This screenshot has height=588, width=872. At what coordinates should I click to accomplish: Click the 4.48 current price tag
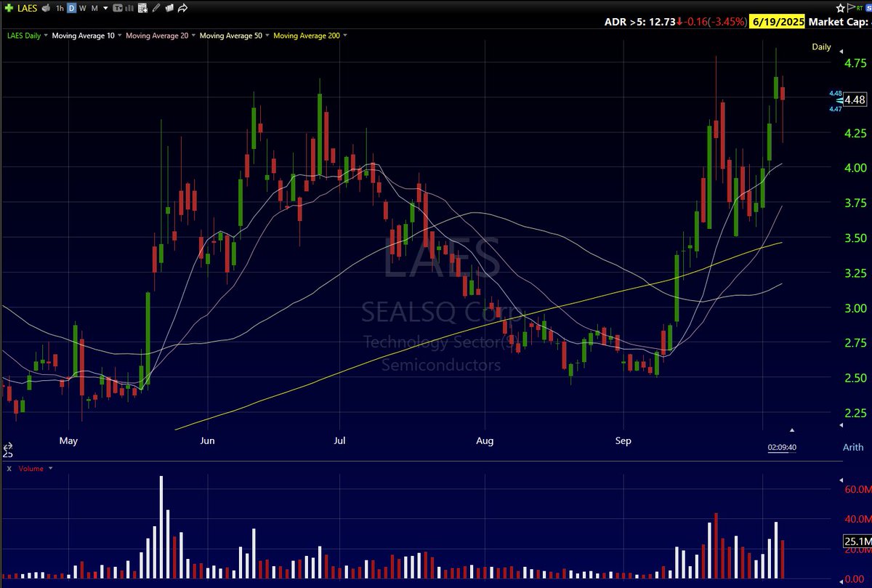tap(855, 100)
